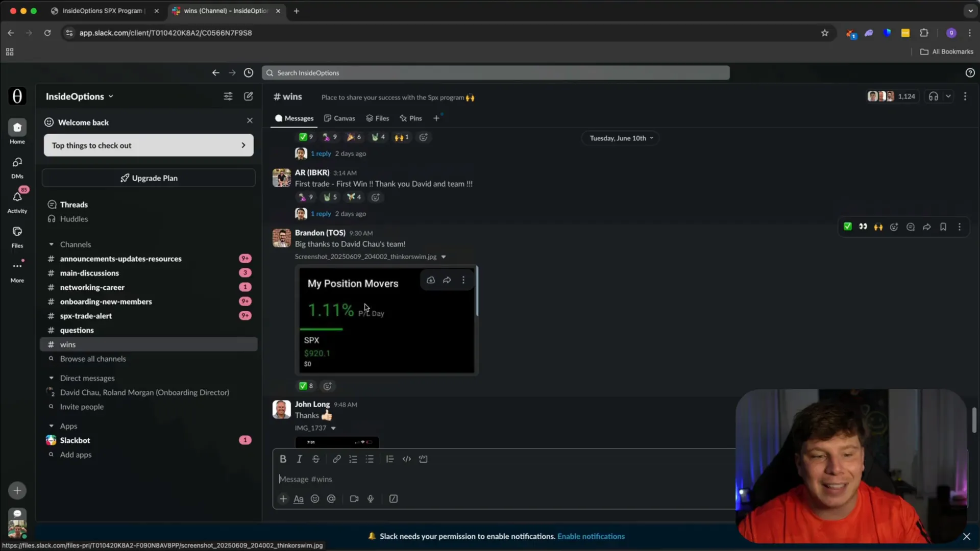Click the Search InsideOptions field
This screenshot has height=551, width=980.
point(496,73)
